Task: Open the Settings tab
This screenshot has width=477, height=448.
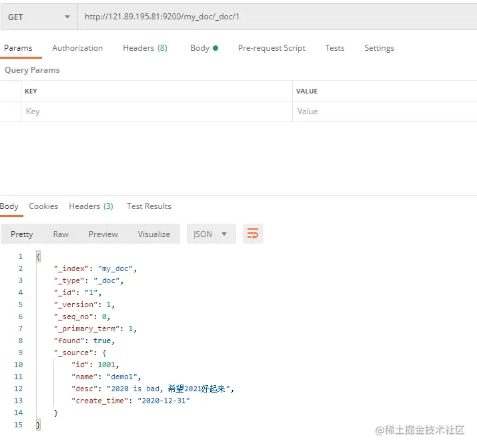Action: pyautogui.click(x=379, y=48)
